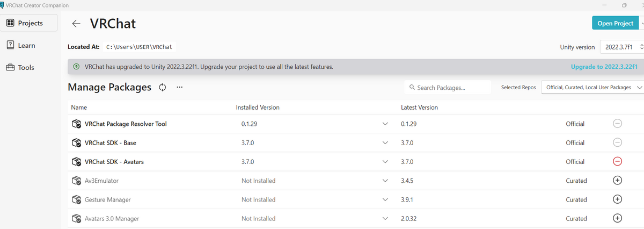Add the Avatars 3.0 Manager package
Screen dimensions: 644x229
coord(617,218)
